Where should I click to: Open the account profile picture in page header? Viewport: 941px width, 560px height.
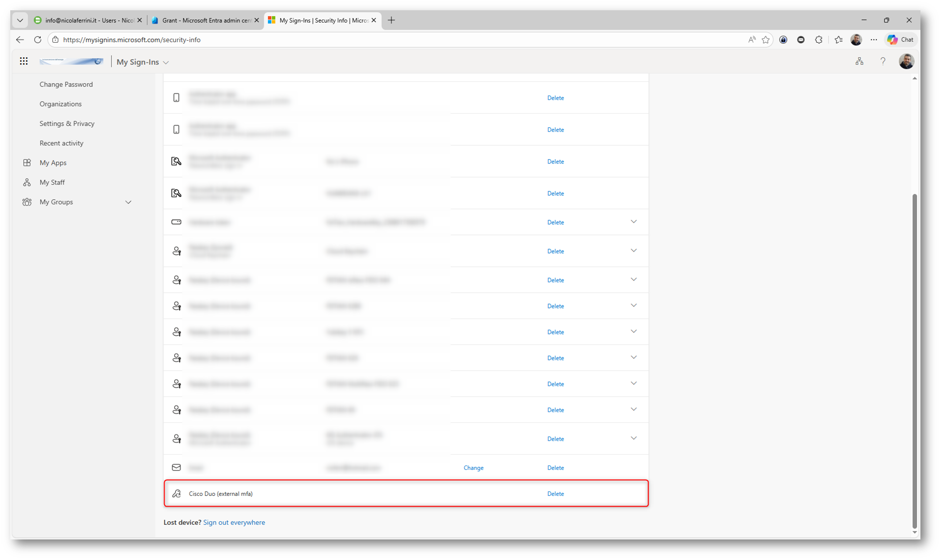tap(906, 61)
